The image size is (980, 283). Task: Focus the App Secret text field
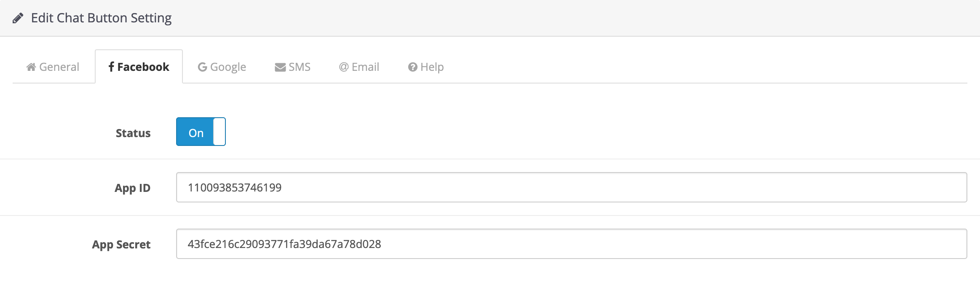[x=571, y=244]
